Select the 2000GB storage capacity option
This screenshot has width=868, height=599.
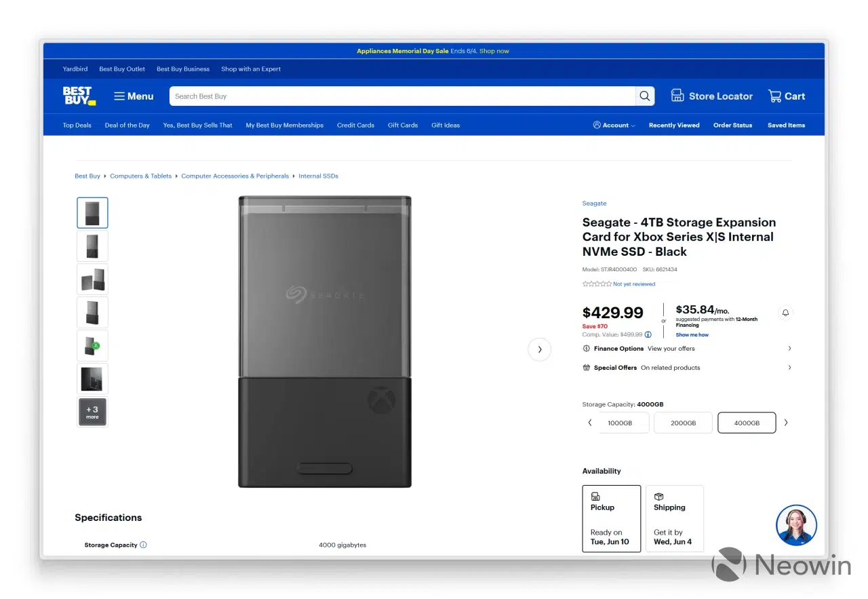click(683, 423)
